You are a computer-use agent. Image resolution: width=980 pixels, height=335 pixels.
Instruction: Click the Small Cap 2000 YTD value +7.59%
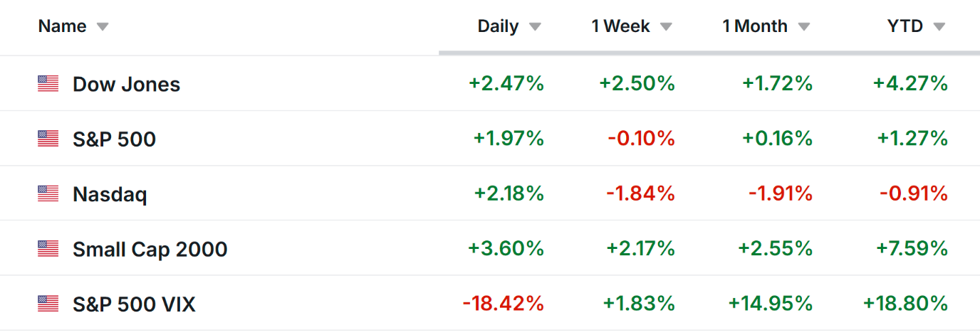(910, 249)
